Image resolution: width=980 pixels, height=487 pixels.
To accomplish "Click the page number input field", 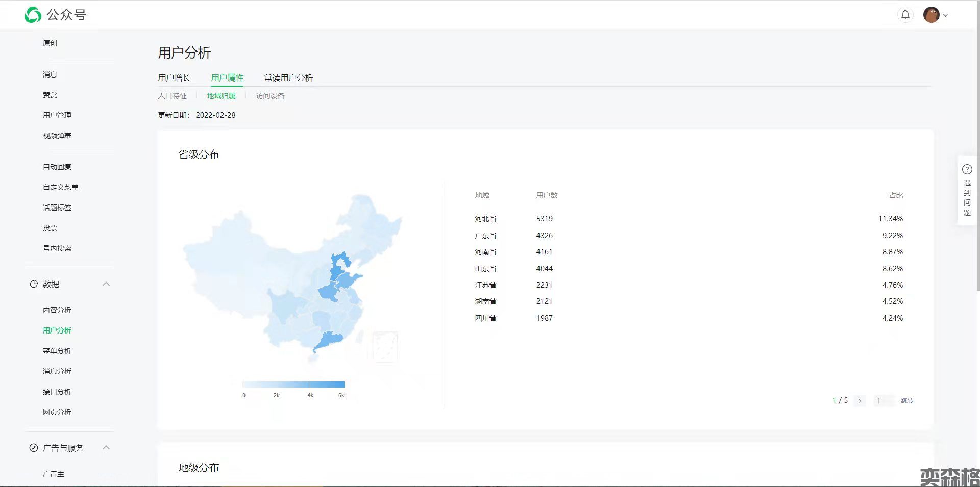I will (x=883, y=401).
